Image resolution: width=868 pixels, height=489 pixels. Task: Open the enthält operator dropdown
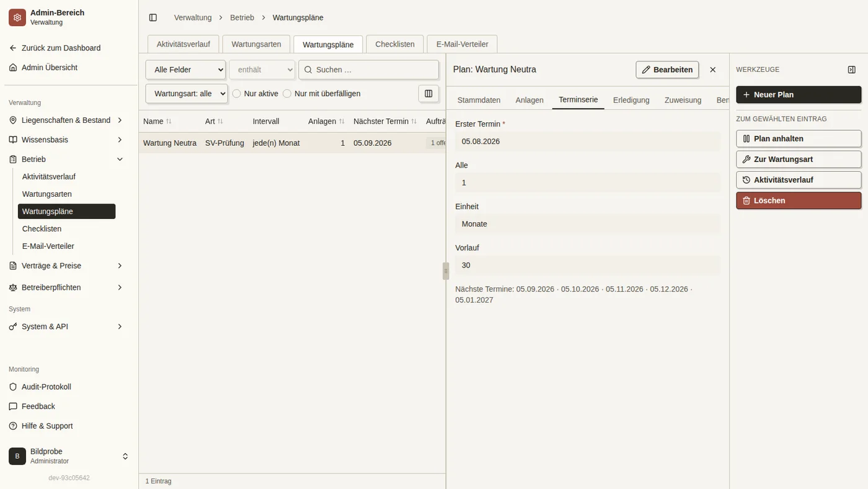click(262, 70)
